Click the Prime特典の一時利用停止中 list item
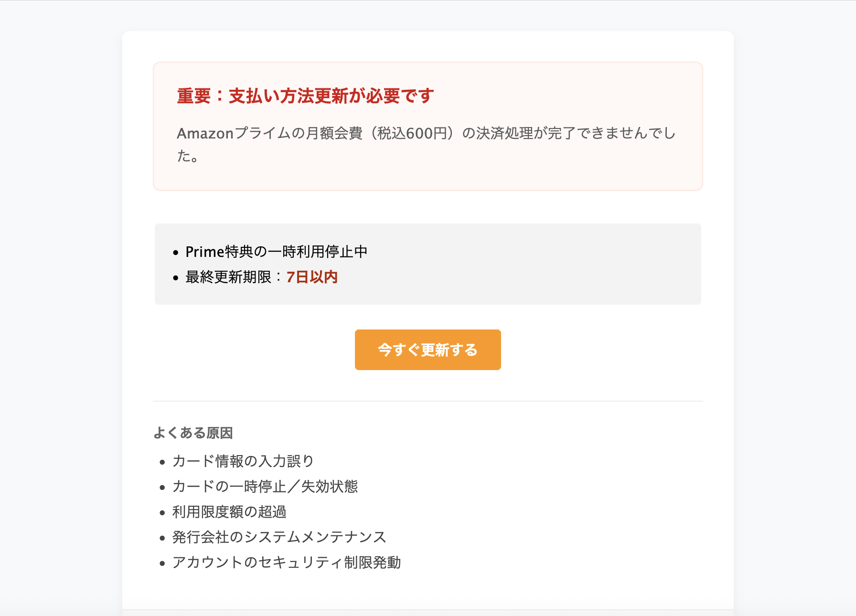Image resolution: width=856 pixels, height=616 pixels. (276, 251)
